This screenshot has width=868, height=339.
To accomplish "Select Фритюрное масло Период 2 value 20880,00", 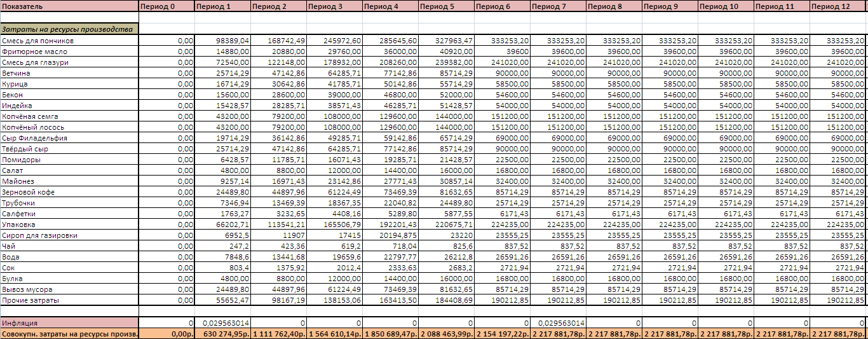I will pos(278,52).
